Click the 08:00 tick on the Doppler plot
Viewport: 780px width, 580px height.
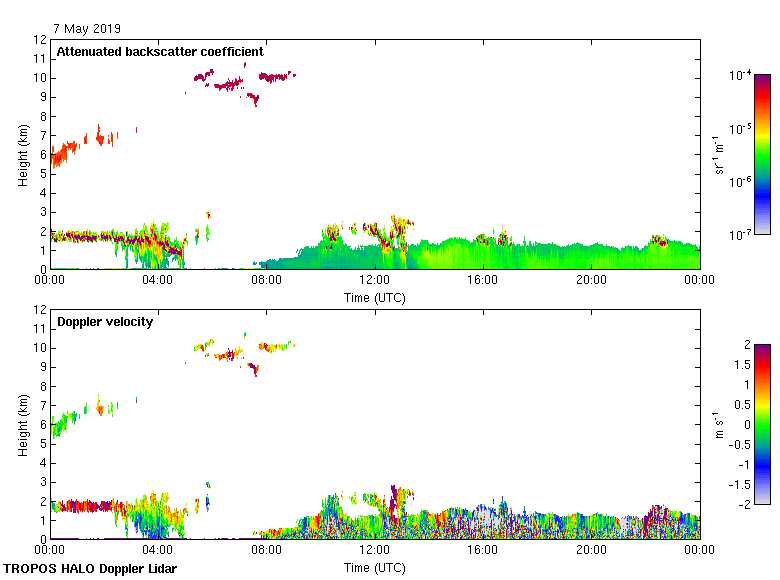click(266, 551)
